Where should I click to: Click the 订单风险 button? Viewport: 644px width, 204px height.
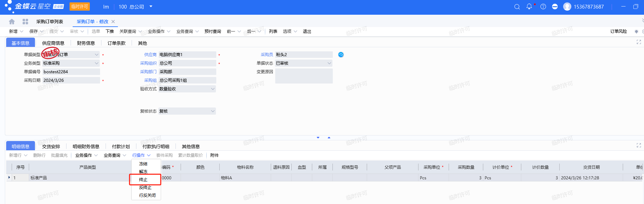(619, 31)
